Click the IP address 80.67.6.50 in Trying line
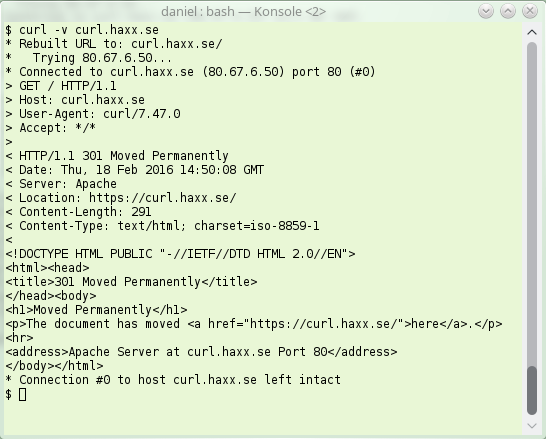 (x=117, y=58)
